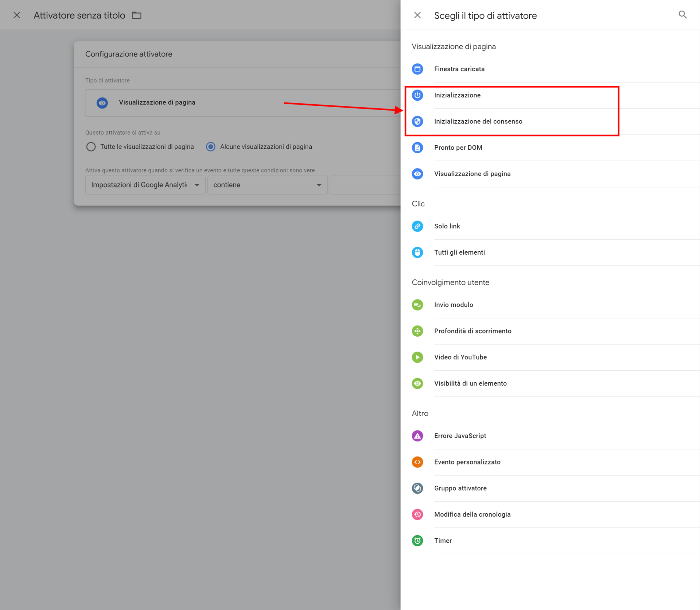Edit the Attivatore senza titolo name field

coord(79,15)
